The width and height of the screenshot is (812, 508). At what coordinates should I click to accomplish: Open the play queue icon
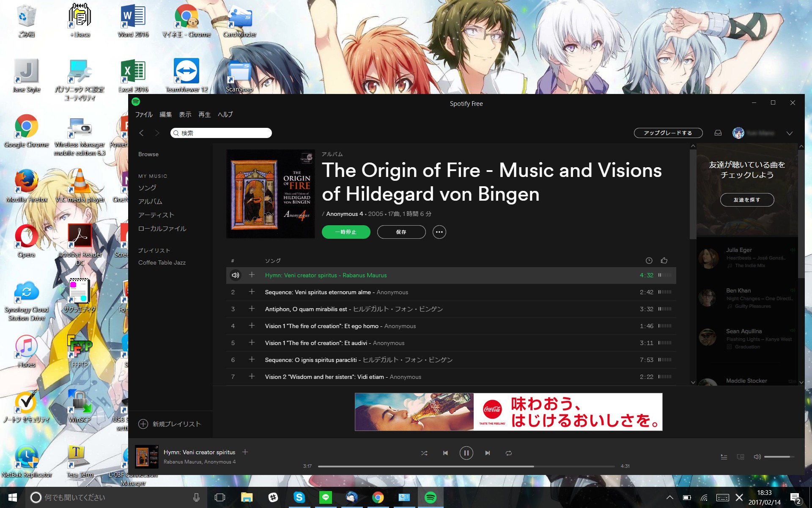[724, 457]
